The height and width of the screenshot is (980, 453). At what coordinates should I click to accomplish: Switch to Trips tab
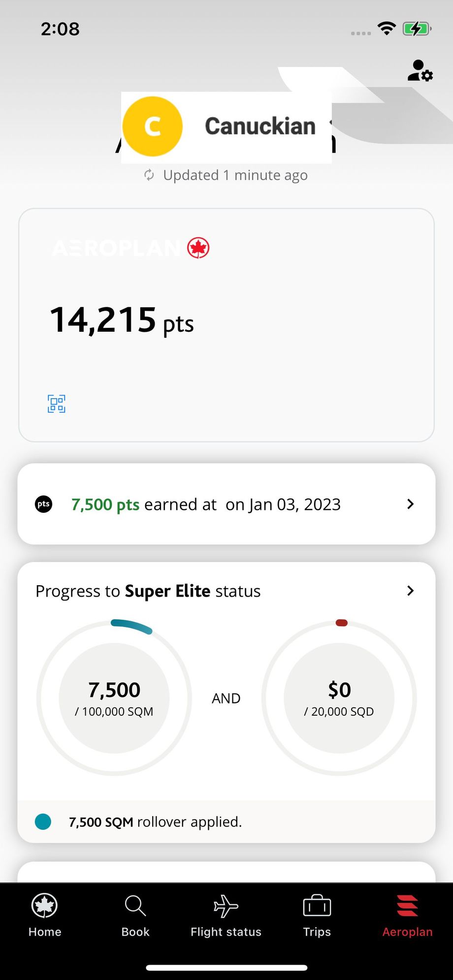pos(317,916)
